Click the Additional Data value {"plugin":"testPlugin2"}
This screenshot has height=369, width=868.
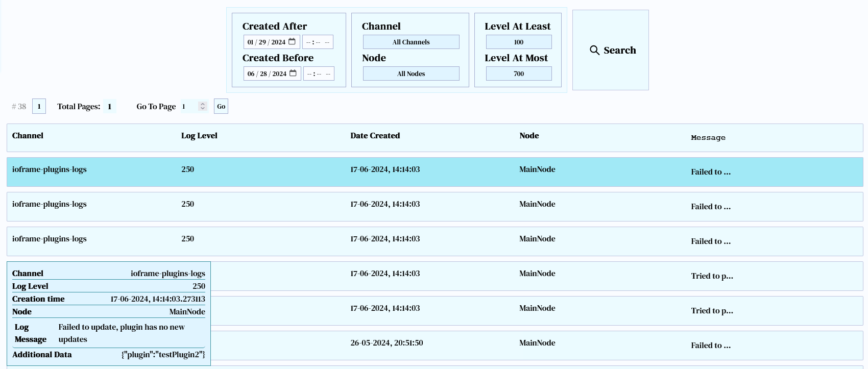pyautogui.click(x=163, y=355)
